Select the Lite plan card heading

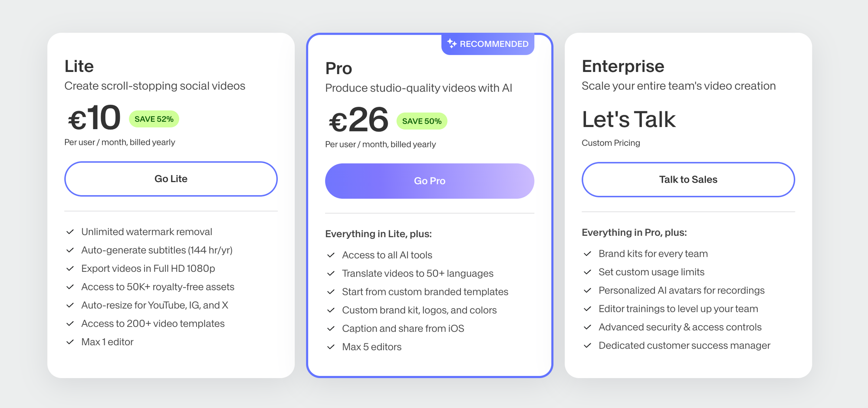79,66
